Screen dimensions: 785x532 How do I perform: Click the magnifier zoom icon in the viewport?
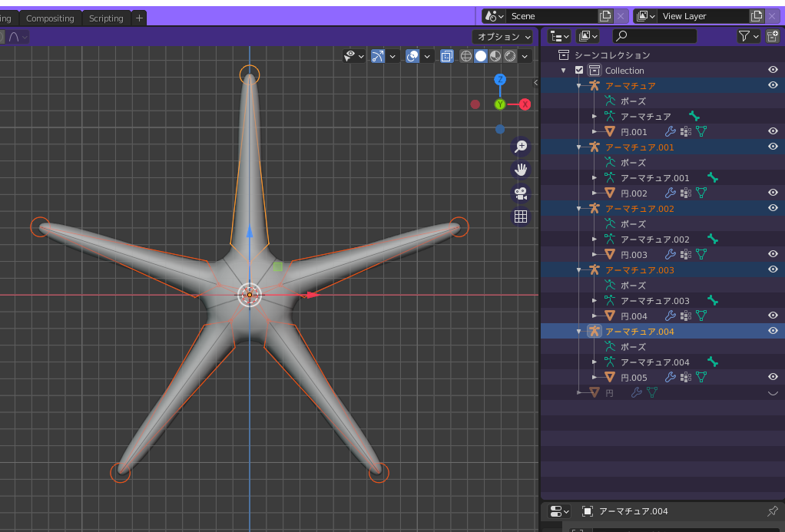521,146
